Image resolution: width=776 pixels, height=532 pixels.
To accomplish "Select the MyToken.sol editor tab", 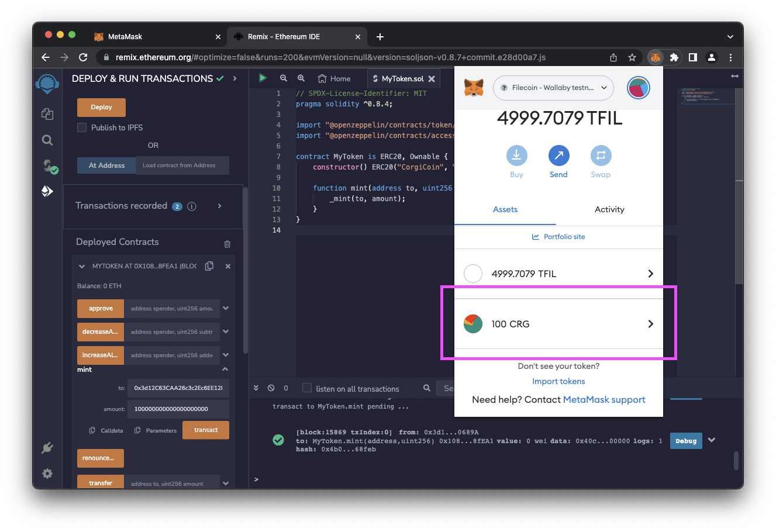I will [403, 78].
